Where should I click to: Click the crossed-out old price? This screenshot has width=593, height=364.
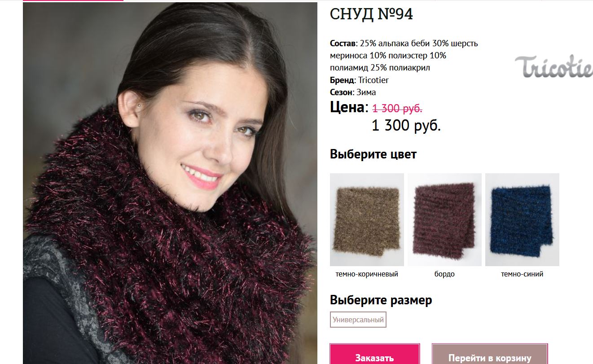pos(397,109)
